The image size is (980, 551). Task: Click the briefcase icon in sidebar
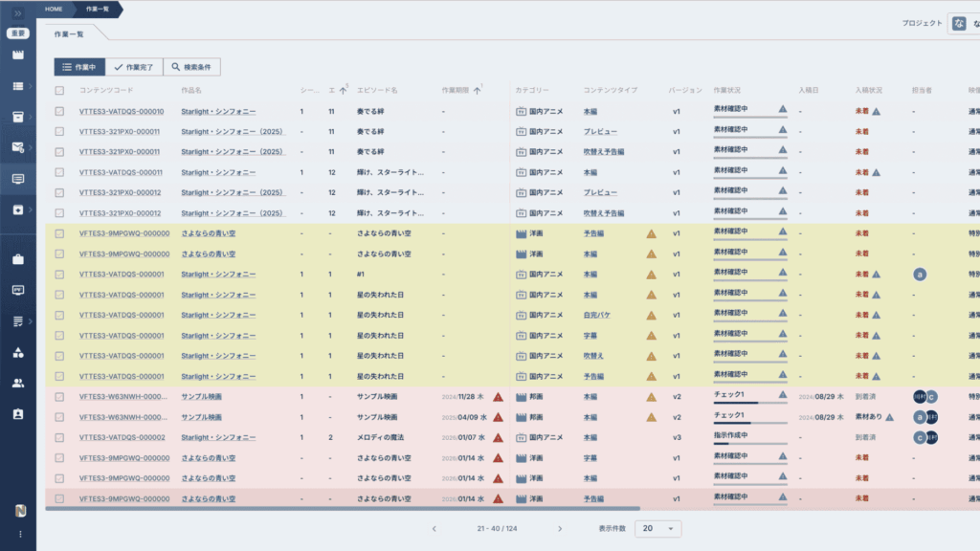coord(18,259)
